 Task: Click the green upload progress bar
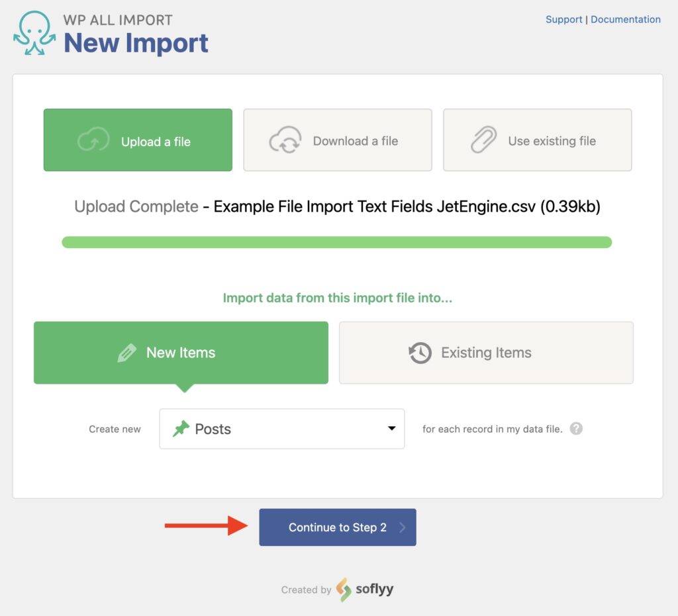338,242
